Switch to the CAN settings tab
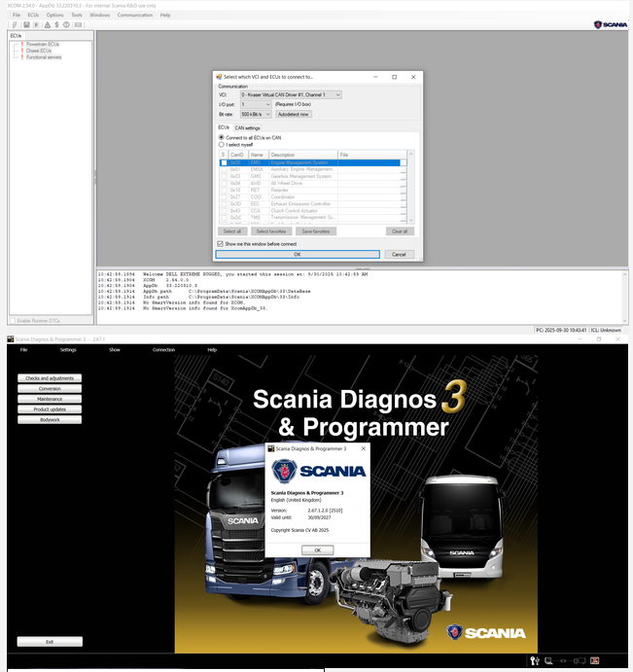Viewport: 633px width, 672px height. click(x=247, y=127)
